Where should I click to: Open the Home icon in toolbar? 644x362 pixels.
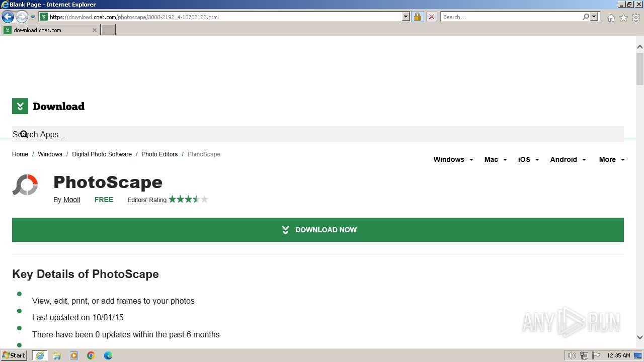pyautogui.click(x=611, y=18)
